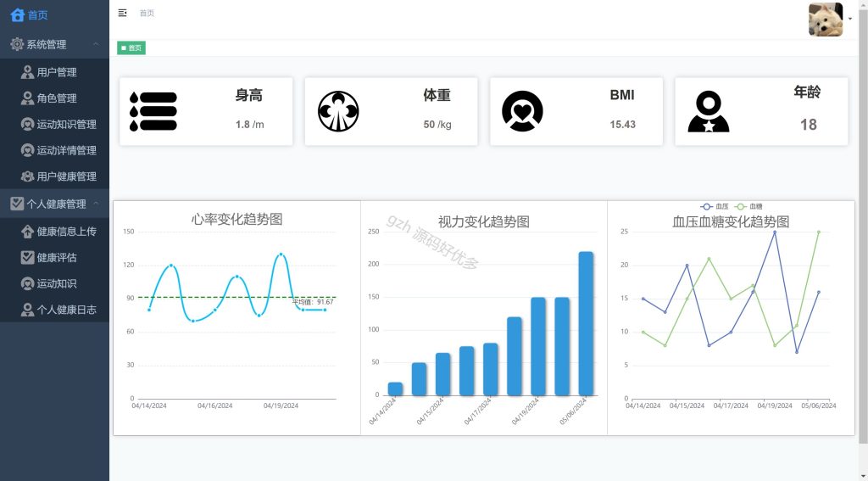Click the first short bar in 视力 chart
The image size is (868, 481).
point(395,389)
